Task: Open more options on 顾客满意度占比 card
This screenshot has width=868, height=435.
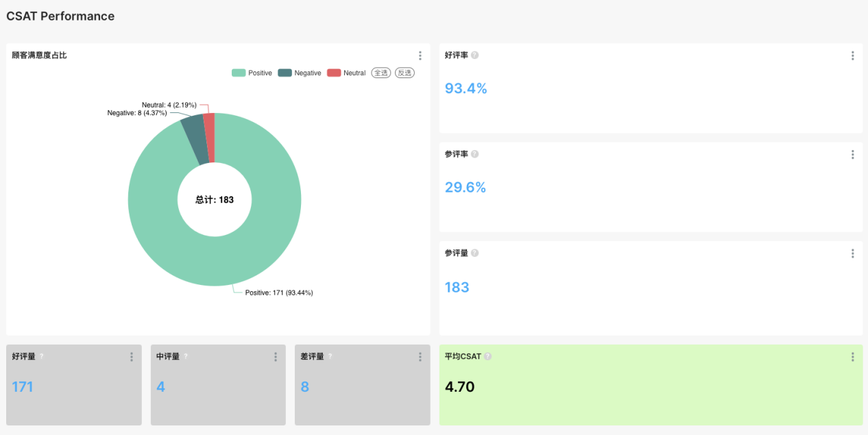Action: (x=420, y=55)
